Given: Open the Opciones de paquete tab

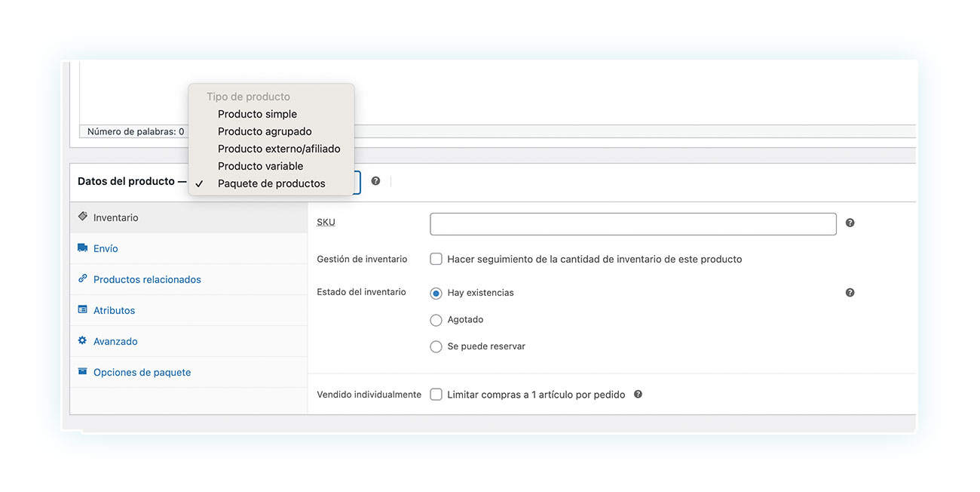Looking at the screenshot, I should click(x=188, y=372).
